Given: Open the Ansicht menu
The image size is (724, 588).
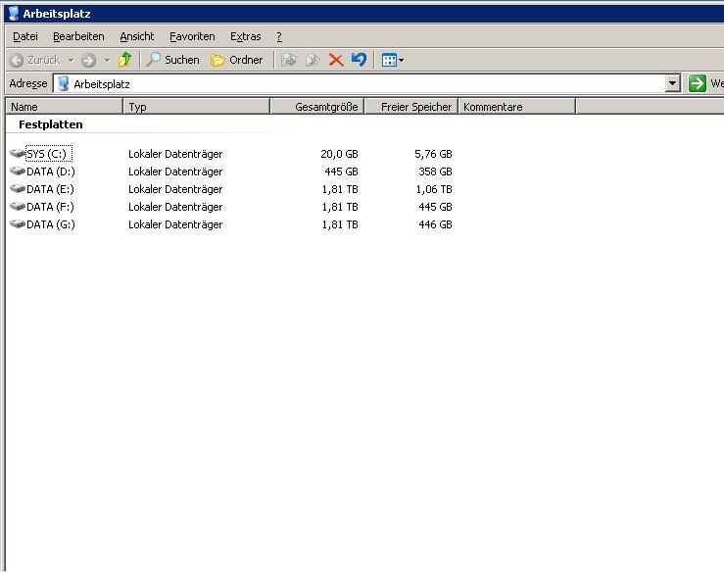Looking at the screenshot, I should point(137,36).
